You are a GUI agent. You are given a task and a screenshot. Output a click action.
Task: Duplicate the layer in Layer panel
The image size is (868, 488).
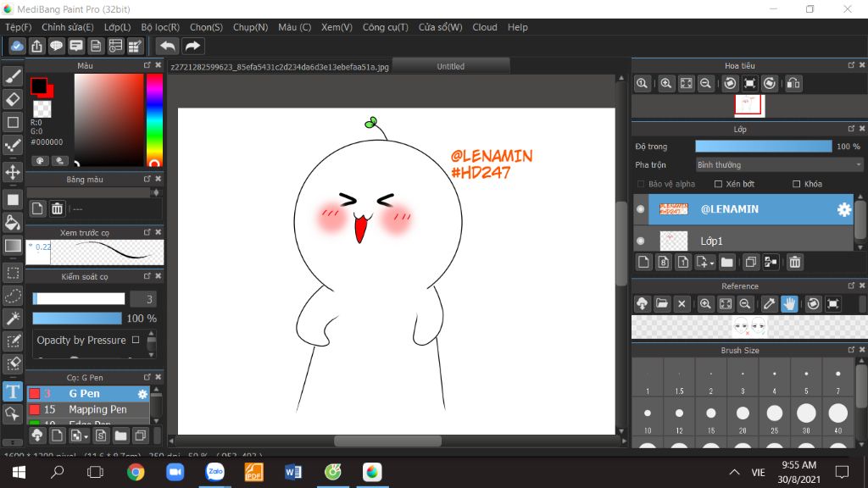tap(751, 263)
